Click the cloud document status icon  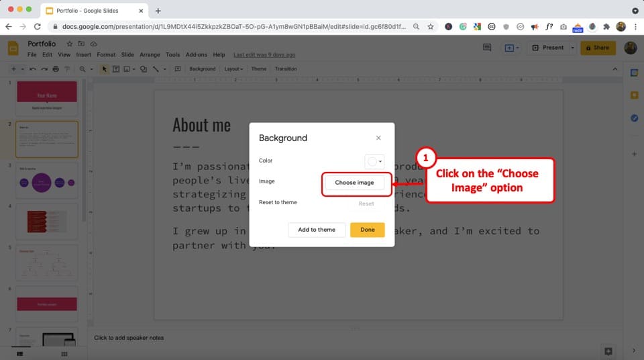(94, 44)
